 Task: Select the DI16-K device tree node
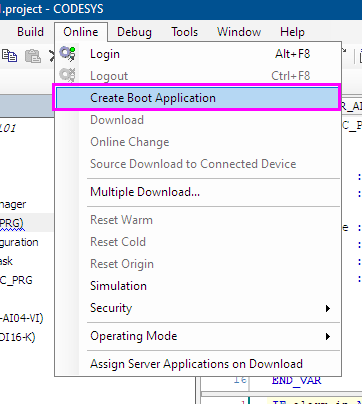coord(17,337)
